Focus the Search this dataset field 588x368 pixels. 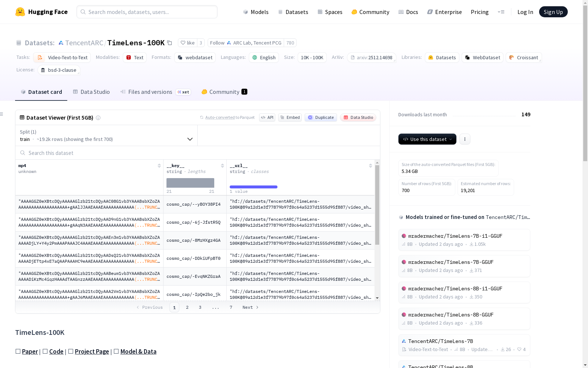[198, 153]
